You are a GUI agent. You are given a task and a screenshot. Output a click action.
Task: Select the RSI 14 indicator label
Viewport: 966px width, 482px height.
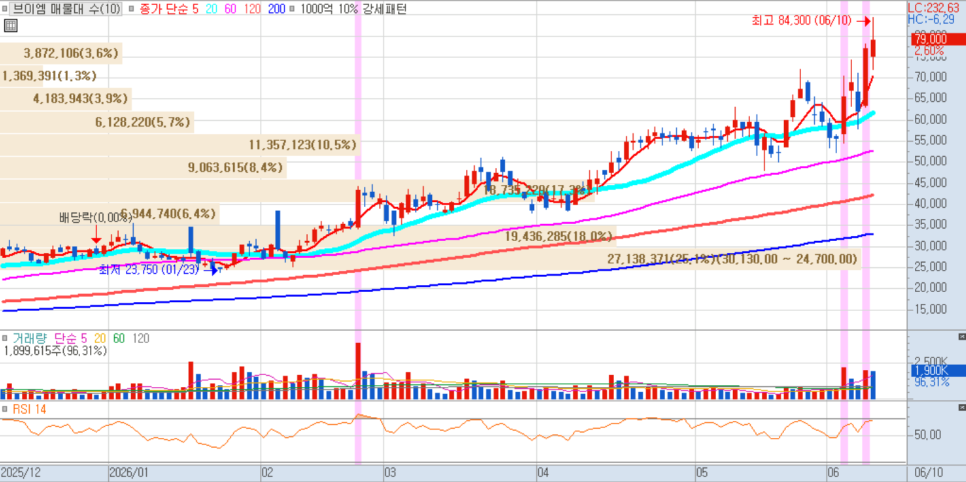pyautogui.click(x=30, y=409)
